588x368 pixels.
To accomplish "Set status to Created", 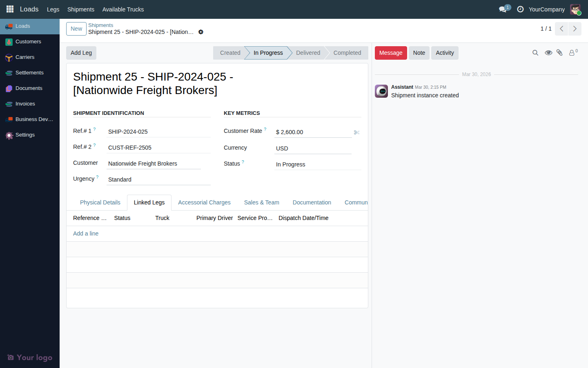I will coord(230,53).
